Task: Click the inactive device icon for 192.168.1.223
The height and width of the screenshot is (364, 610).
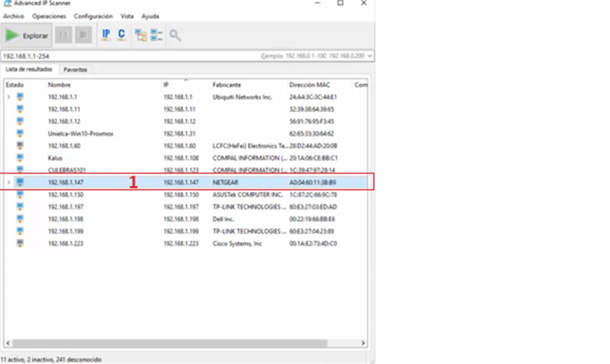Action: point(20,243)
